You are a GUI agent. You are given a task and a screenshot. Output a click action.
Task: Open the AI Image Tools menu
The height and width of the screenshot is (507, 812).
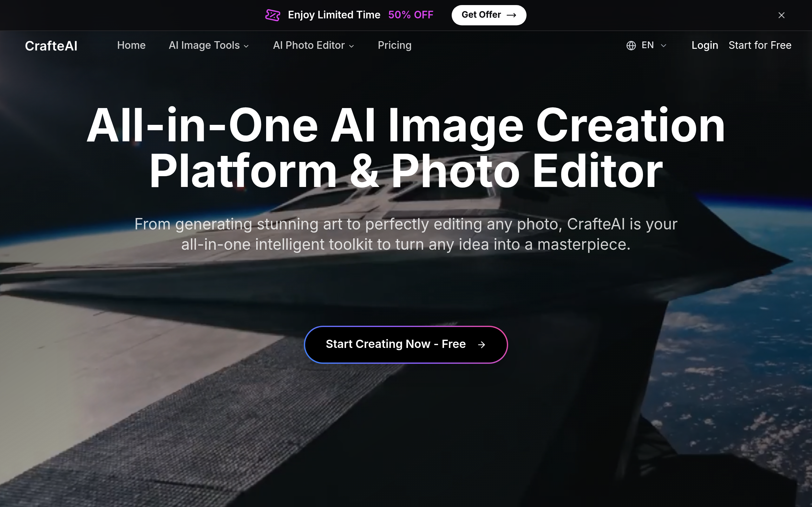coord(204,45)
